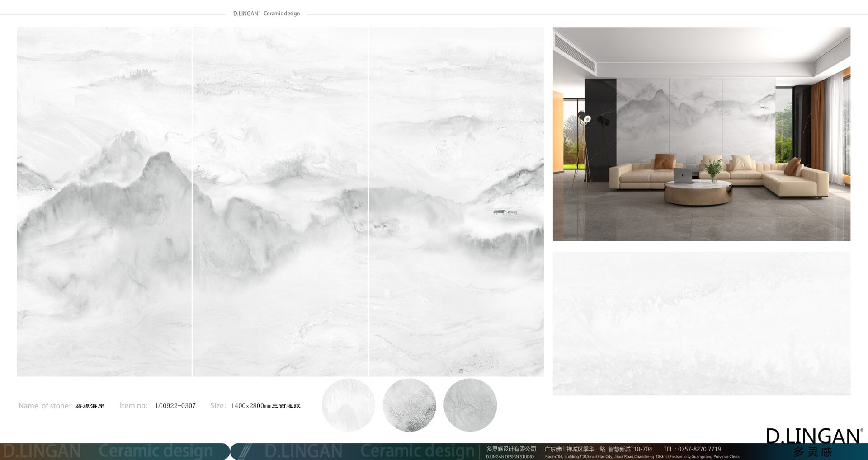Image resolution: width=868 pixels, height=460 pixels.
Task: Click the laptop on the coffee table
Action: tap(682, 176)
